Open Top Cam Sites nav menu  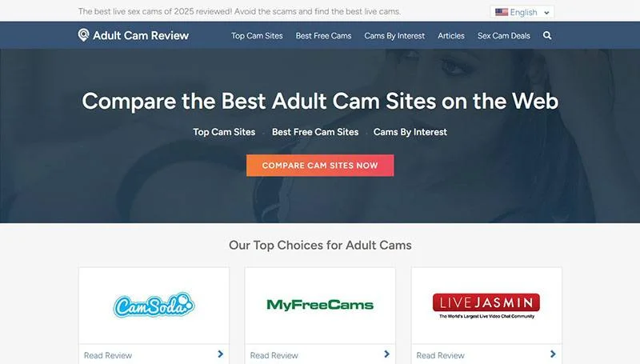[257, 36]
